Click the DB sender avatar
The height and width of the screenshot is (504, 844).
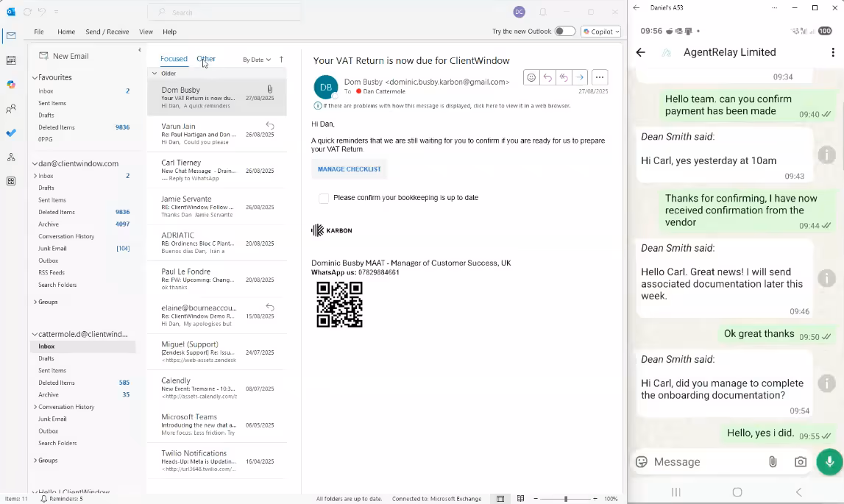tap(326, 88)
